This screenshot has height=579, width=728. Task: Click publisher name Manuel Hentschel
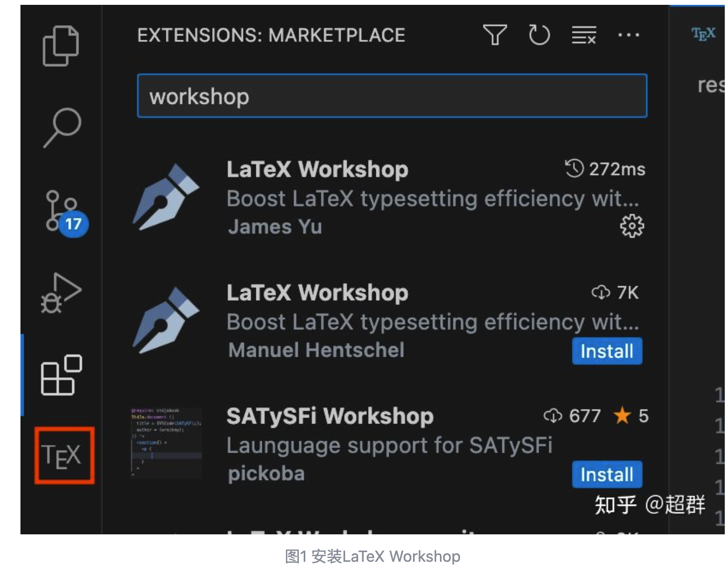[316, 350]
